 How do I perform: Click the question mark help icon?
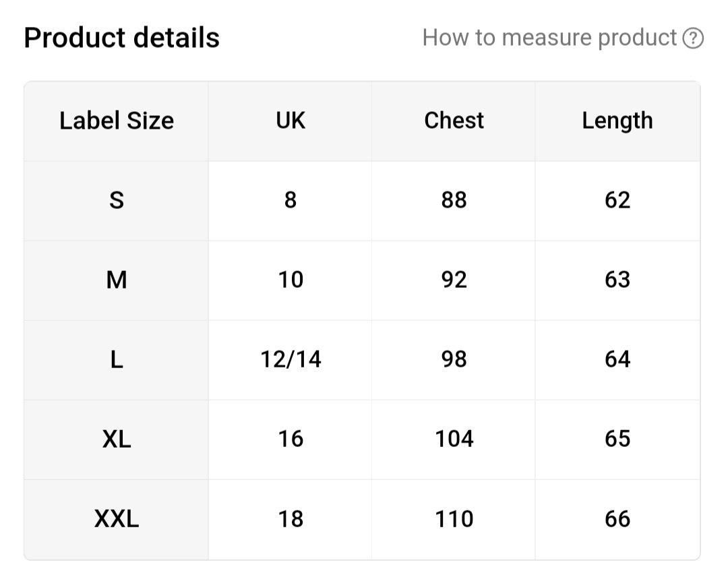tap(693, 38)
